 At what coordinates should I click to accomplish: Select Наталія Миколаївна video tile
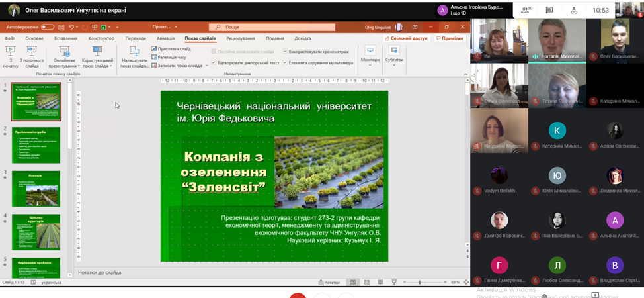point(557,41)
